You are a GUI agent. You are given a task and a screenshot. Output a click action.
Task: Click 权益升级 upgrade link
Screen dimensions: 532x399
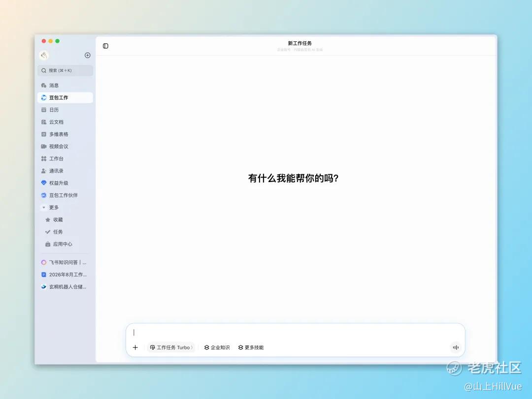coord(65,183)
